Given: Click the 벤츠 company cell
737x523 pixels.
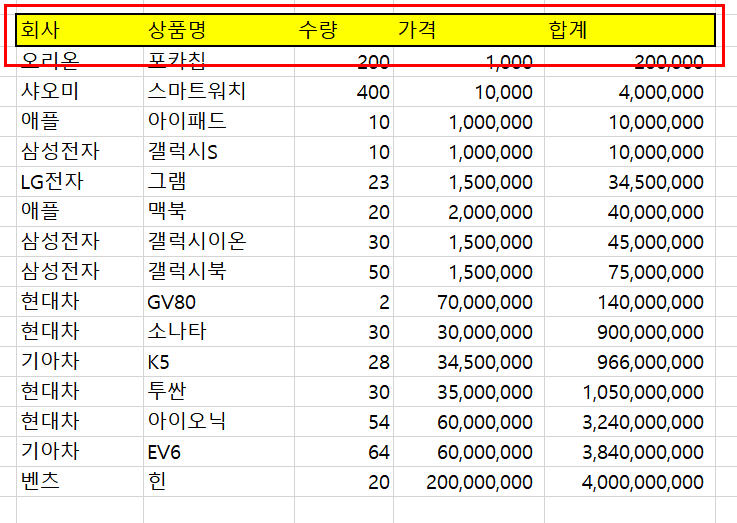Looking at the screenshot, I should (80, 482).
